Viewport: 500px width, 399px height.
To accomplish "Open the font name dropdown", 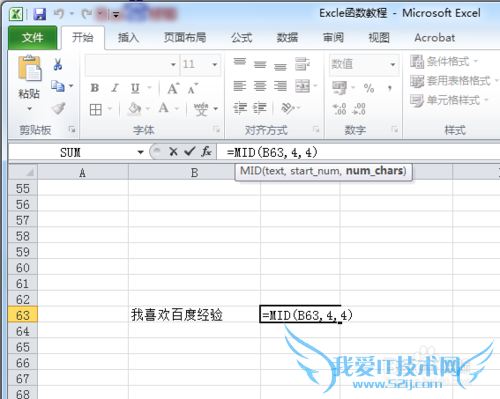I will click(173, 64).
